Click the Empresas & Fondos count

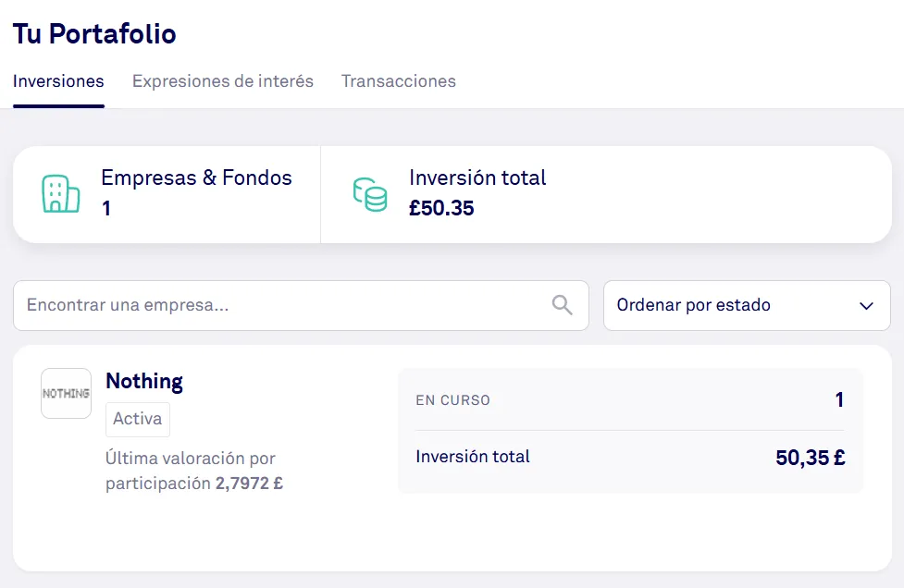[x=105, y=209]
